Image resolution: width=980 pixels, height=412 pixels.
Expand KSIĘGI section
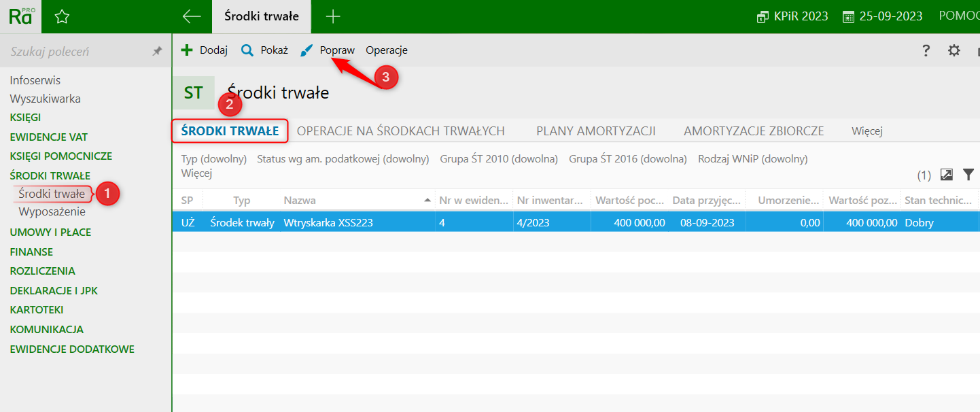pyautogui.click(x=25, y=118)
